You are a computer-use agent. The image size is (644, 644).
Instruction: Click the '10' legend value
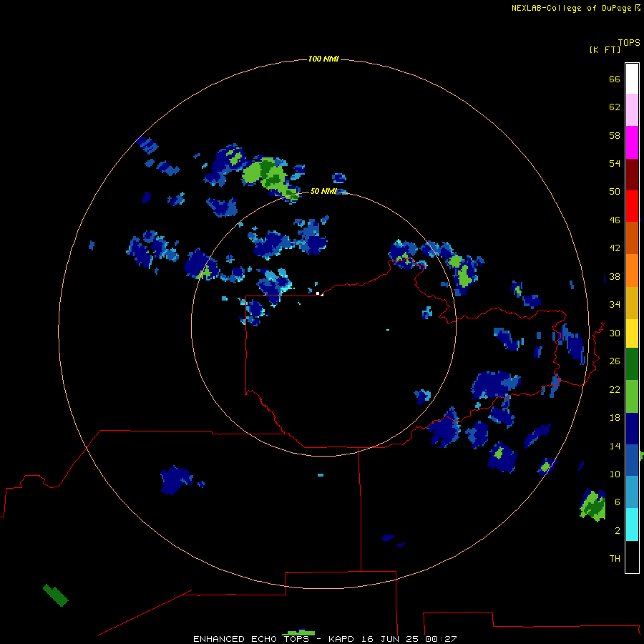tap(615, 474)
